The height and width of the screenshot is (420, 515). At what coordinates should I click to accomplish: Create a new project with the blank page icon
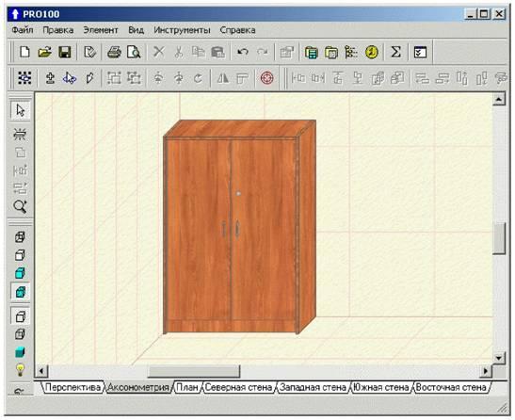24,52
